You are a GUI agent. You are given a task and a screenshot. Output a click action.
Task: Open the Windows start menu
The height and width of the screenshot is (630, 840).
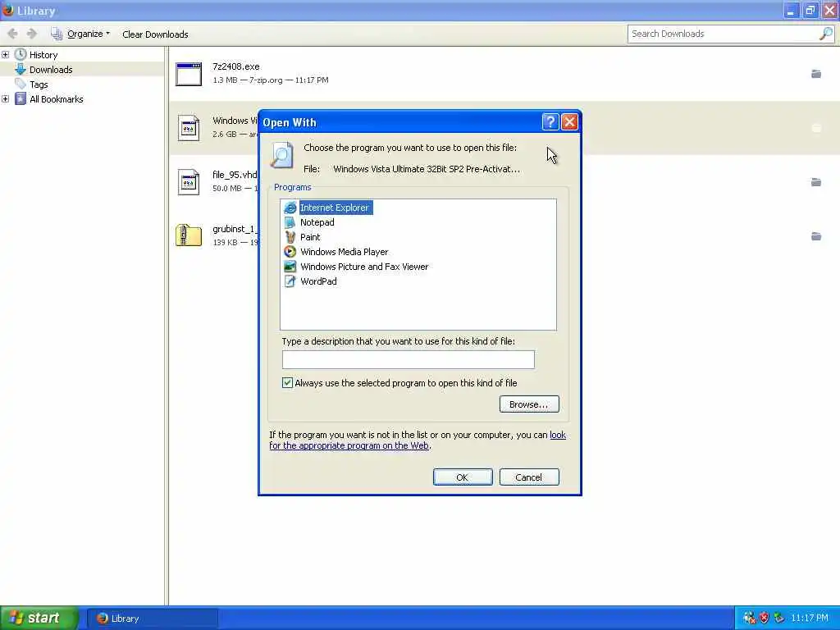tap(39, 618)
